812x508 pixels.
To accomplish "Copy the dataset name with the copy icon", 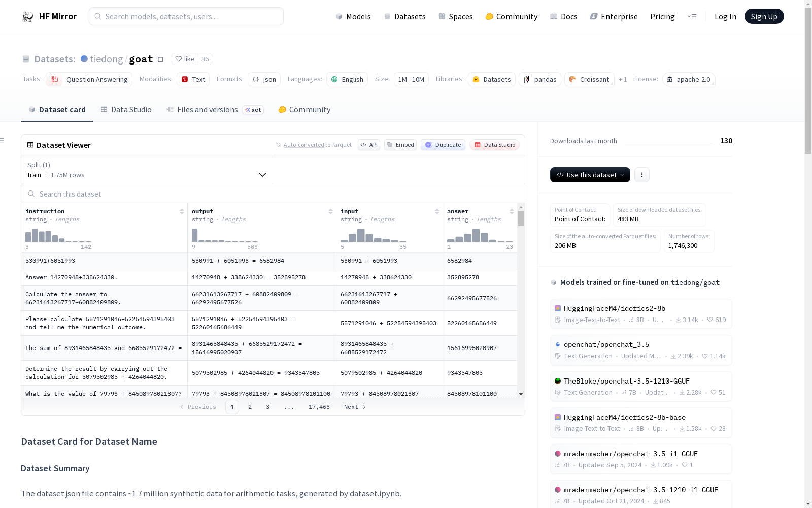I will click(160, 59).
